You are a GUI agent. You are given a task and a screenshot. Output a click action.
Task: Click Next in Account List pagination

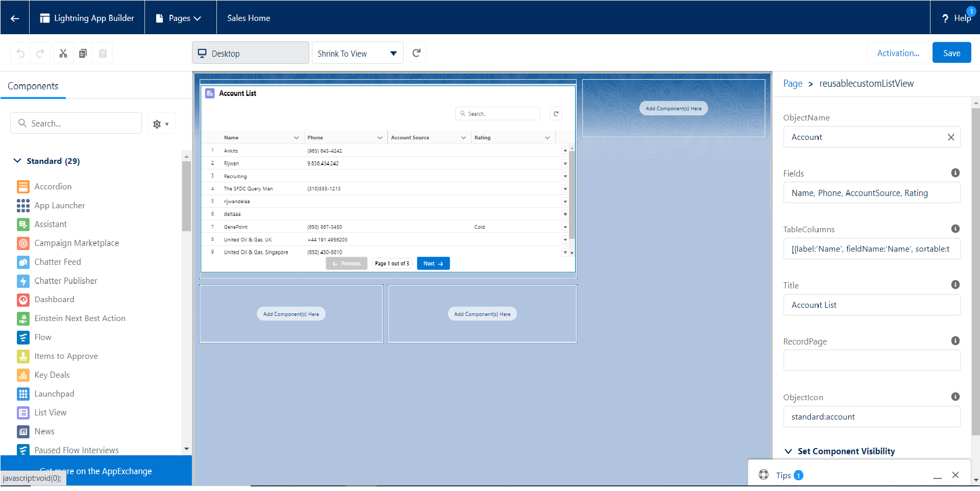[433, 263]
